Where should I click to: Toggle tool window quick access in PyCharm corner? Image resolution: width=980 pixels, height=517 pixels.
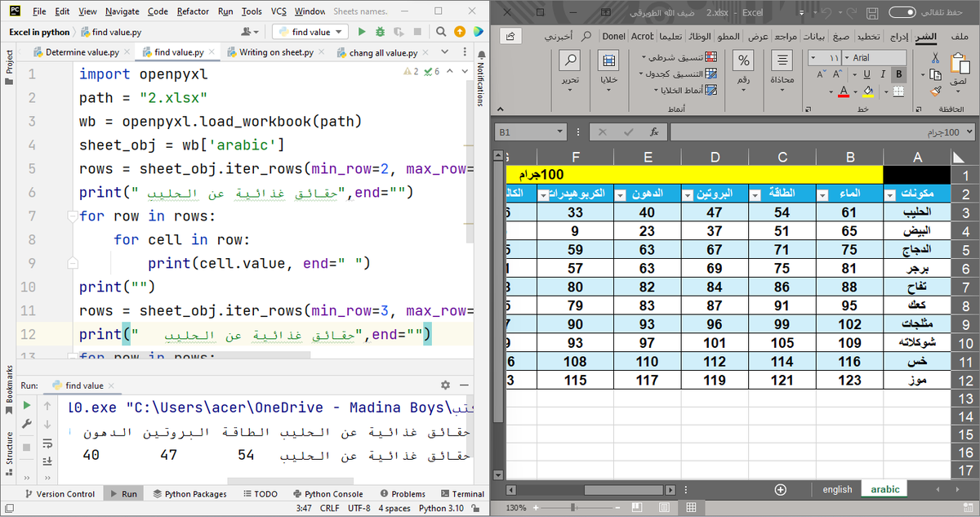[8, 508]
